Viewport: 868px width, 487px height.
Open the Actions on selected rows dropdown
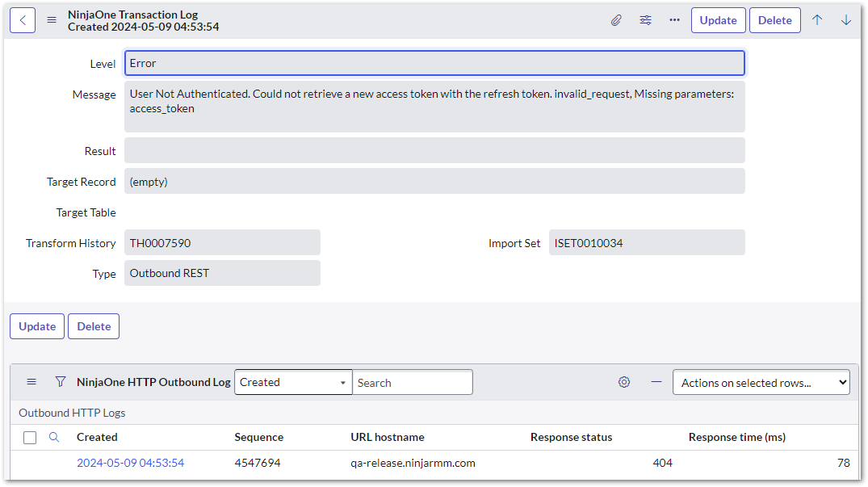pos(760,381)
